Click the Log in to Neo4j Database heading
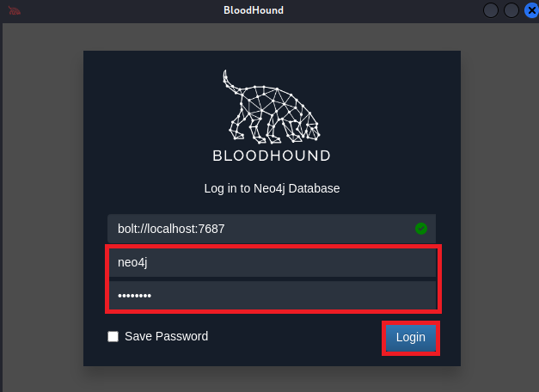This screenshot has height=392, width=539. click(x=272, y=188)
